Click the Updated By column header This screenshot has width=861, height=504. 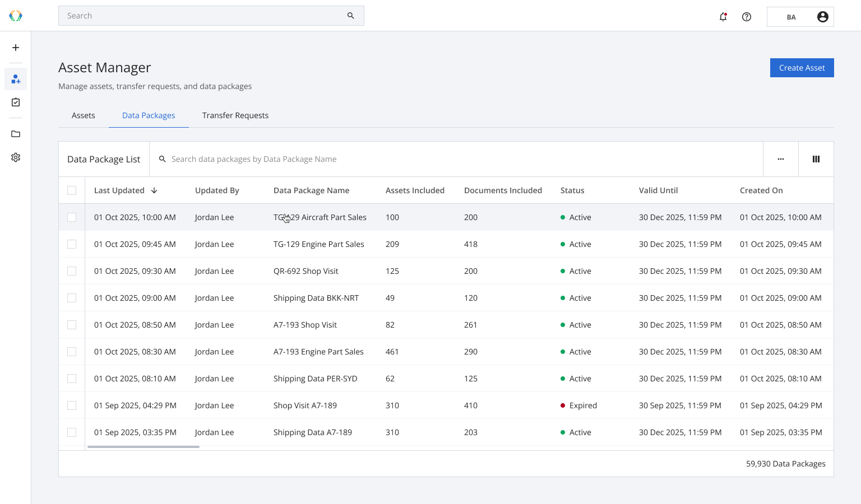[217, 190]
